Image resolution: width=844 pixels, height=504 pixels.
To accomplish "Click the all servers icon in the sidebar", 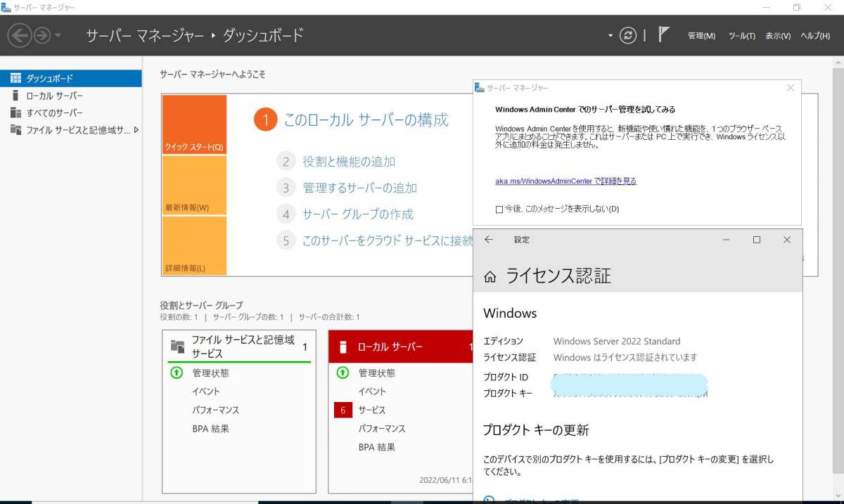I will [x=15, y=112].
